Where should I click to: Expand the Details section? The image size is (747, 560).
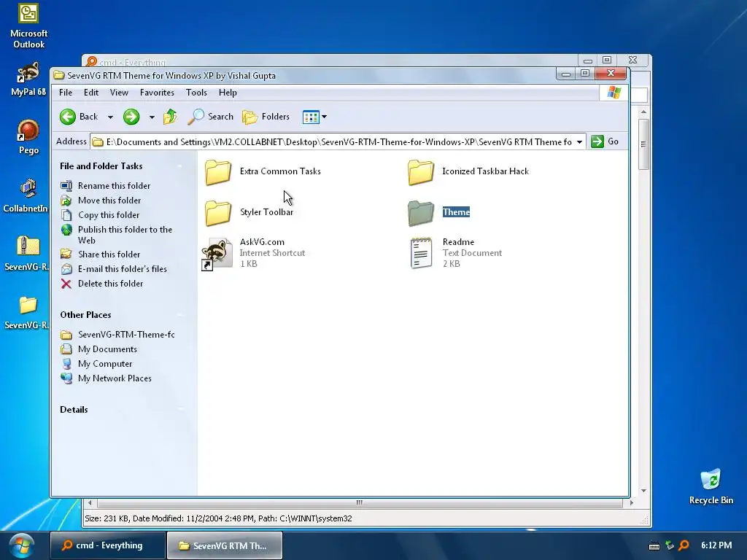[180, 410]
